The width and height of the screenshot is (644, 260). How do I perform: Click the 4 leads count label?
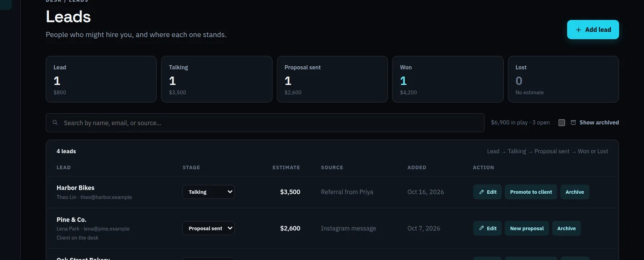coord(66,151)
